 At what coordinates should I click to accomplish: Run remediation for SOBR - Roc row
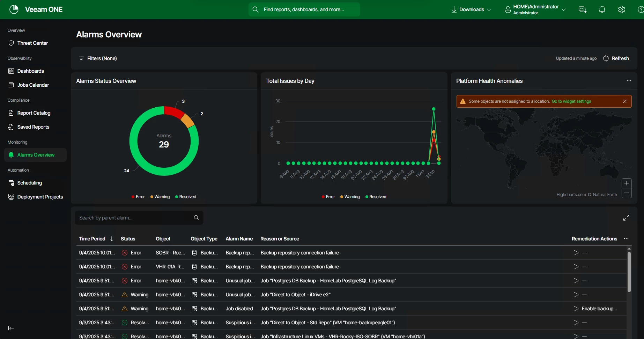coord(576,253)
